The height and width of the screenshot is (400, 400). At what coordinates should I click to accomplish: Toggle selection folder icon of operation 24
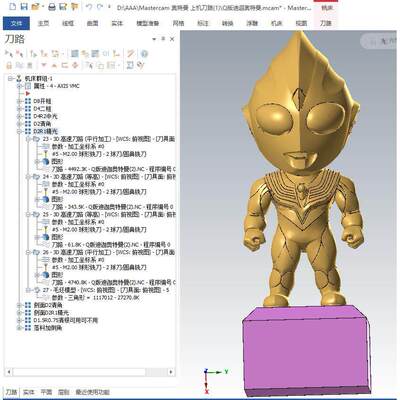(x=36, y=177)
